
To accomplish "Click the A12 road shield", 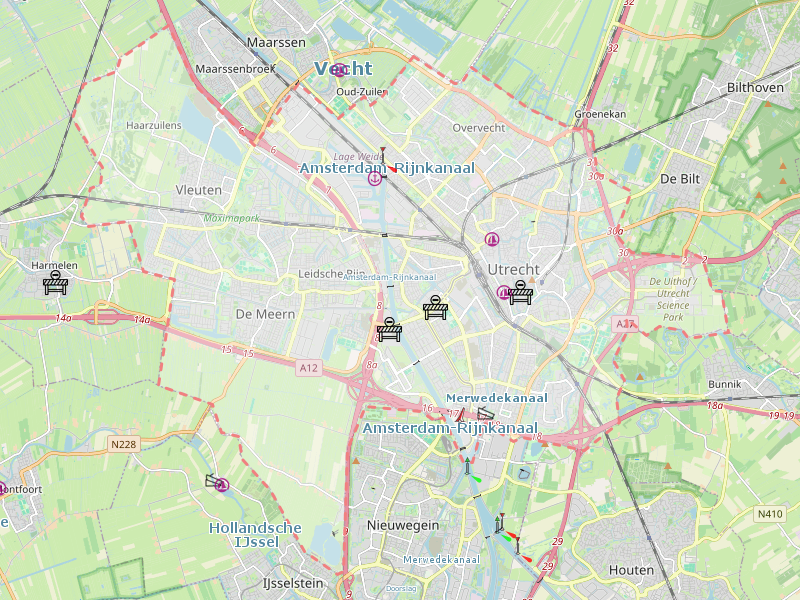I will (309, 368).
